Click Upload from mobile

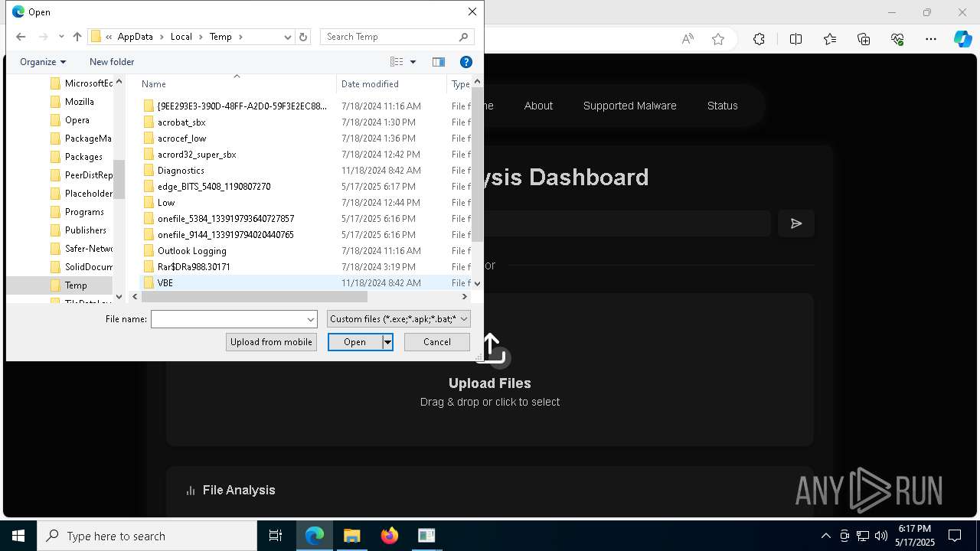271,342
